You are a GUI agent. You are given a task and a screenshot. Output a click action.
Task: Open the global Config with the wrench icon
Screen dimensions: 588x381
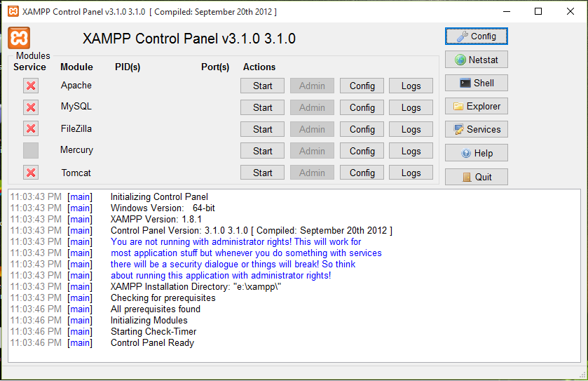pyautogui.click(x=477, y=36)
